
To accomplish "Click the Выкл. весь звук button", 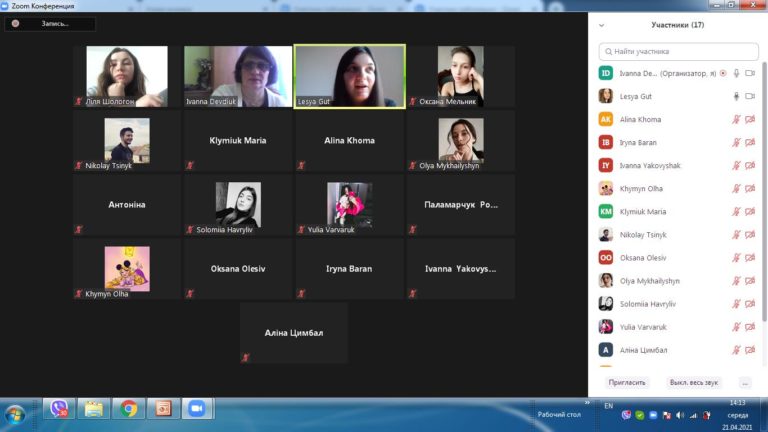I will pyautogui.click(x=694, y=383).
